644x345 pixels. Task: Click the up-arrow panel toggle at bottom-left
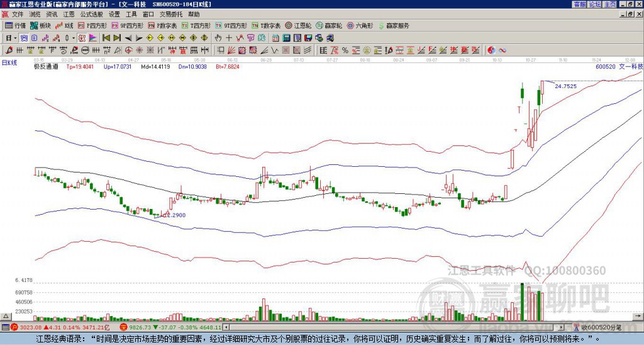(6, 316)
